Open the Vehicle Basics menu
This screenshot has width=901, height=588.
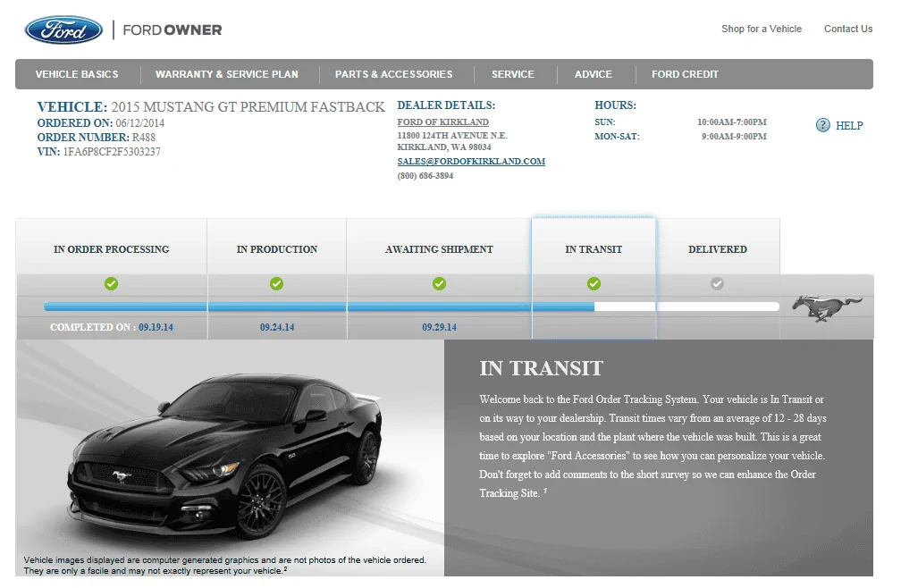[77, 74]
